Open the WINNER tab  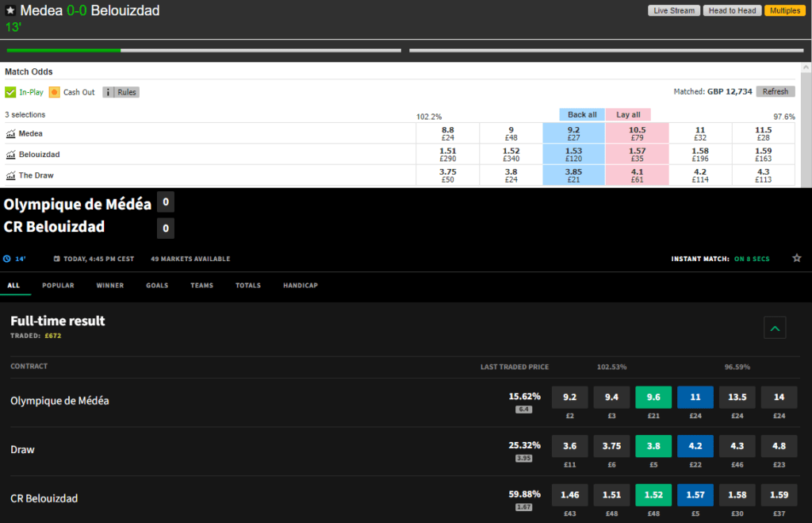pos(109,286)
